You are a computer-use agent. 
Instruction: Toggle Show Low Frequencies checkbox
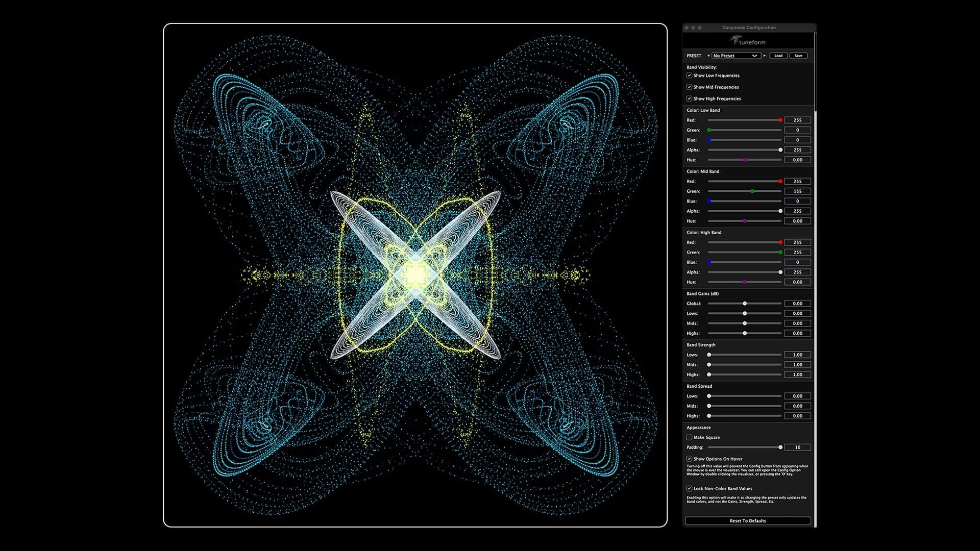click(689, 76)
